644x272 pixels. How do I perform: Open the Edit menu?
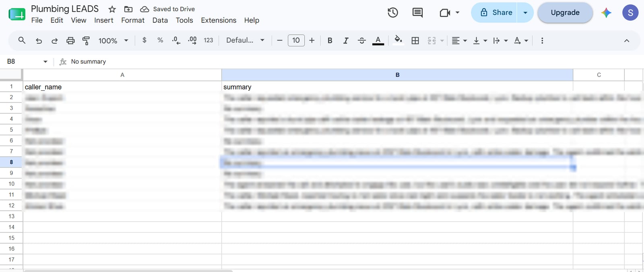(57, 20)
